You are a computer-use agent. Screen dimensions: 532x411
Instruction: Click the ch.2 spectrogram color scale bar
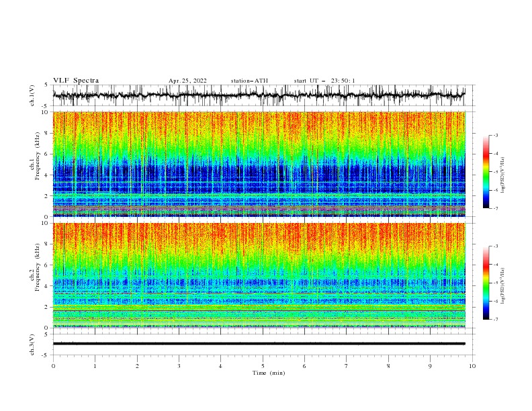pyautogui.click(x=486, y=283)
